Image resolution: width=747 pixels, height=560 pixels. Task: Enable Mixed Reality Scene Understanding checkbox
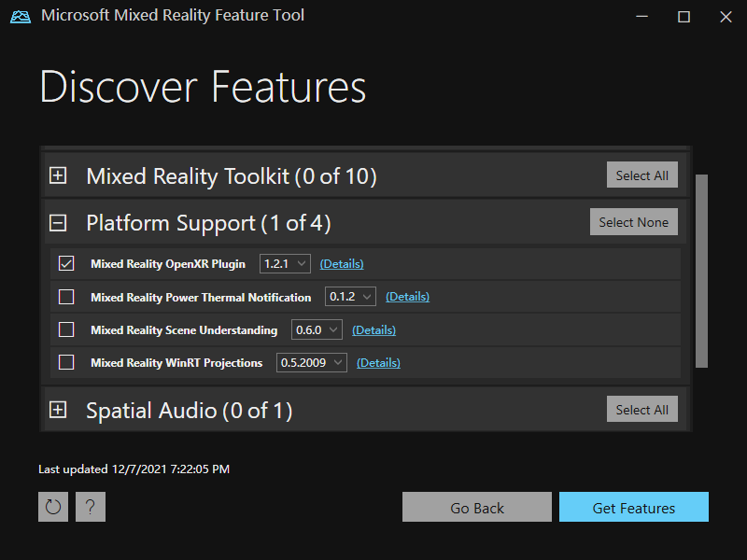[x=66, y=329]
